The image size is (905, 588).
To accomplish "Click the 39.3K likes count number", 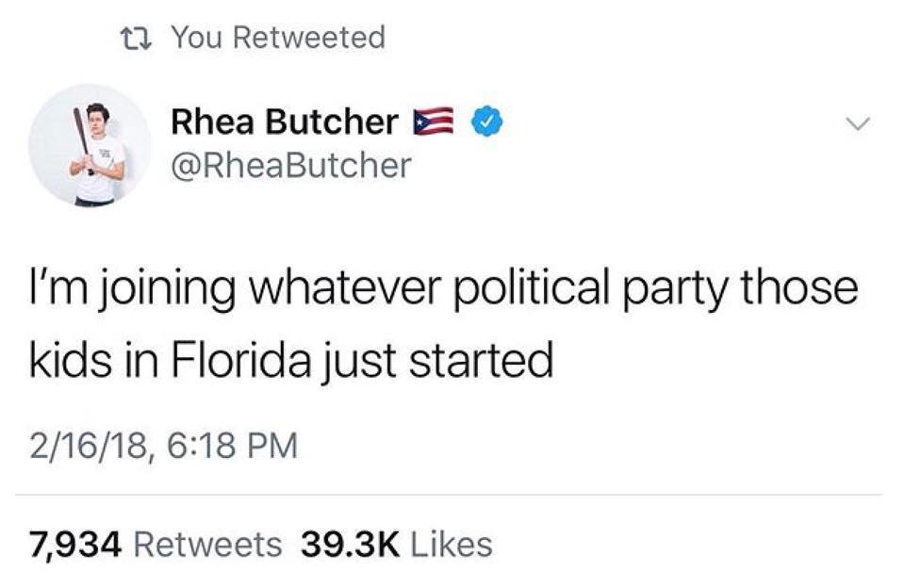I will pos(350,545).
